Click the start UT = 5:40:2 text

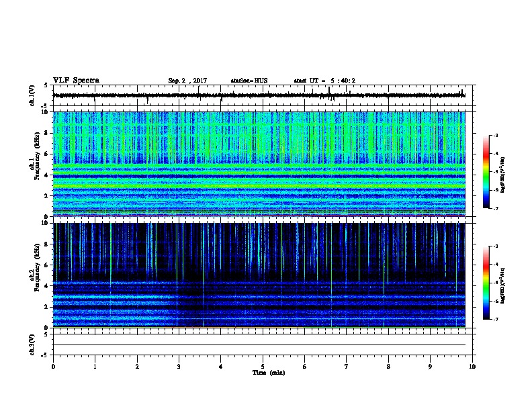[x=324, y=81]
